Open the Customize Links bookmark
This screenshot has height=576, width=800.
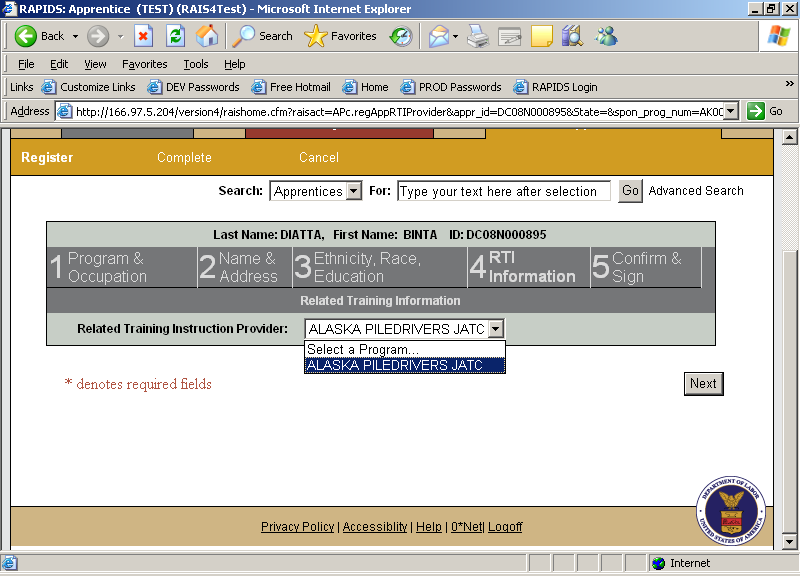point(89,87)
